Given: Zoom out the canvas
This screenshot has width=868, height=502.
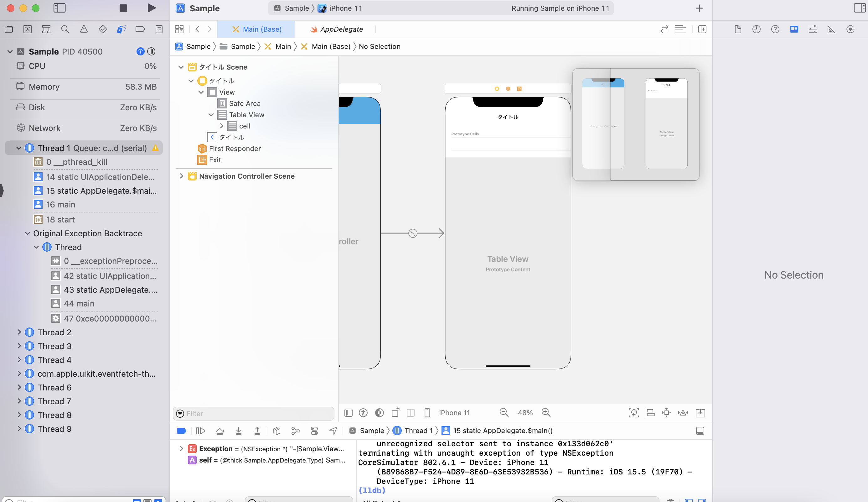Looking at the screenshot, I should pos(504,413).
